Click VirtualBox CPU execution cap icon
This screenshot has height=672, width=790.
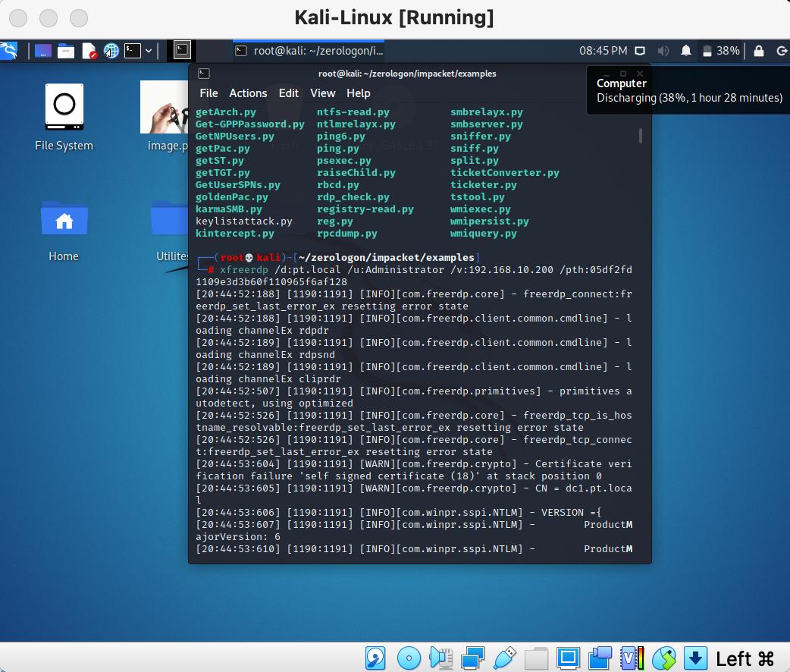[x=632, y=658]
